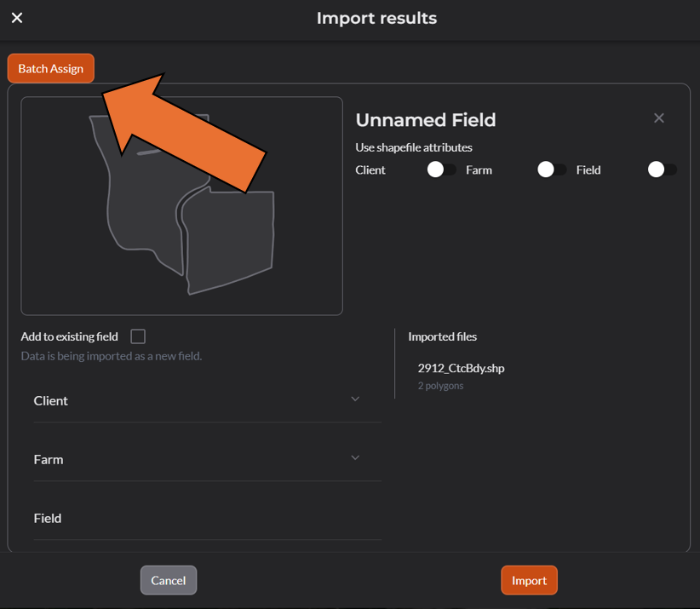Open the Farm dropdown
Image resolution: width=700 pixels, height=609 pixels.
pyautogui.click(x=208, y=459)
